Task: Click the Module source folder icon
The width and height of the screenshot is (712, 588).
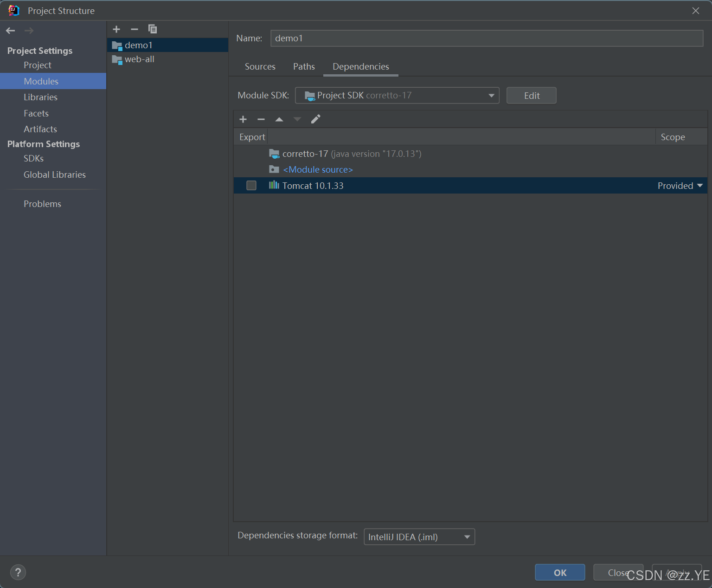Action: 274,169
